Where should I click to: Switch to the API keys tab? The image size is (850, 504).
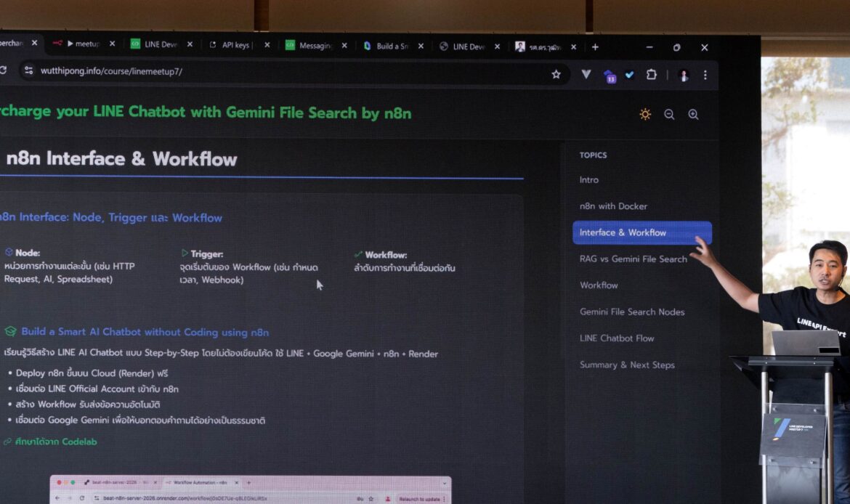click(x=235, y=45)
